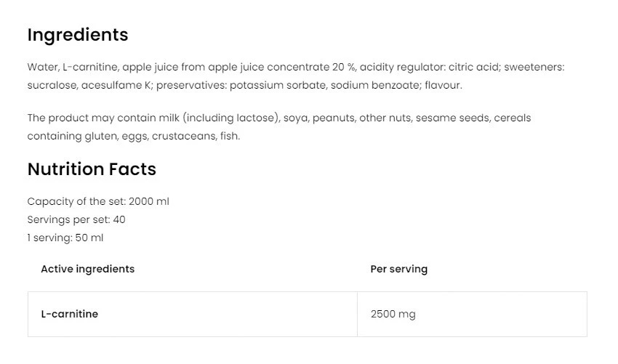Select the 'Servings per set: 40' text
The image size is (618, 364).
point(76,219)
